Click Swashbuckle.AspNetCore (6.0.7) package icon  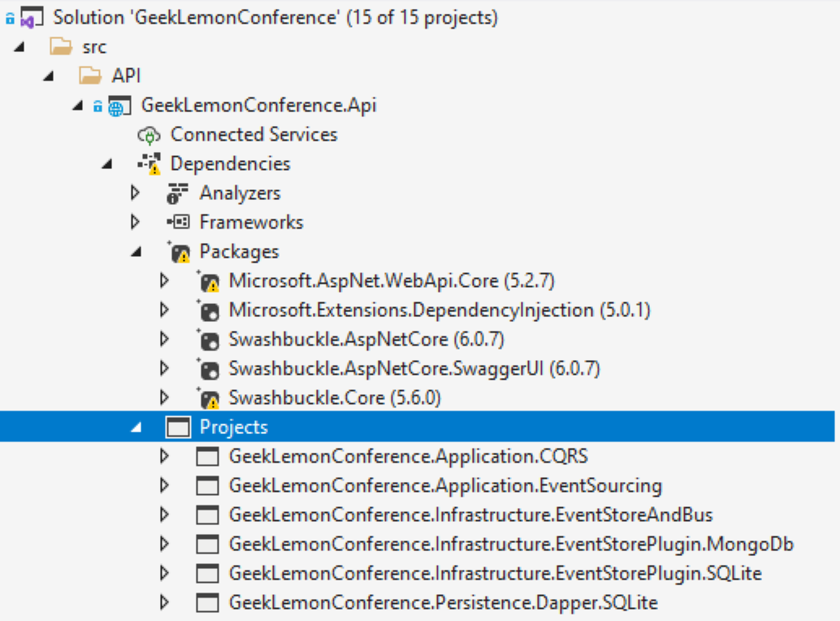(208, 340)
